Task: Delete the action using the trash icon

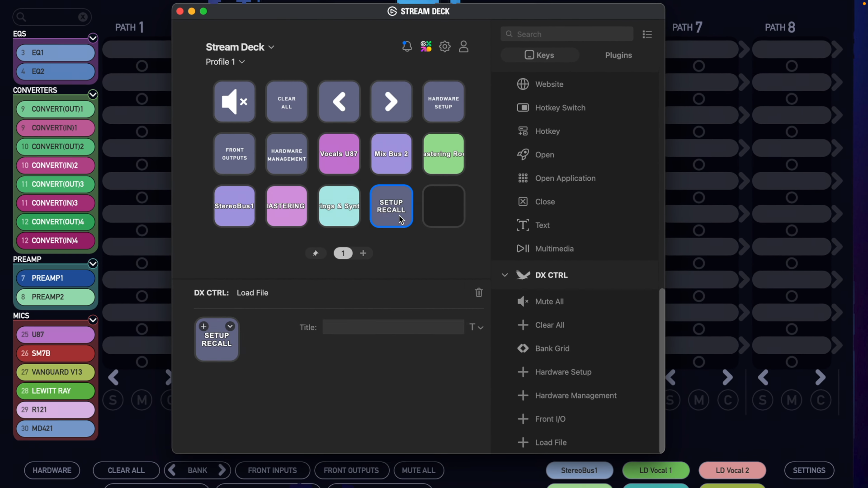Action: (x=479, y=293)
